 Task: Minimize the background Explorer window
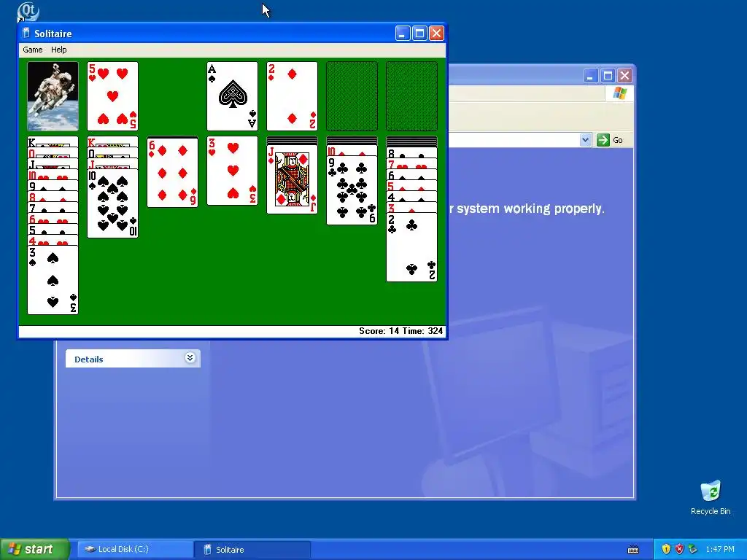(591, 76)
